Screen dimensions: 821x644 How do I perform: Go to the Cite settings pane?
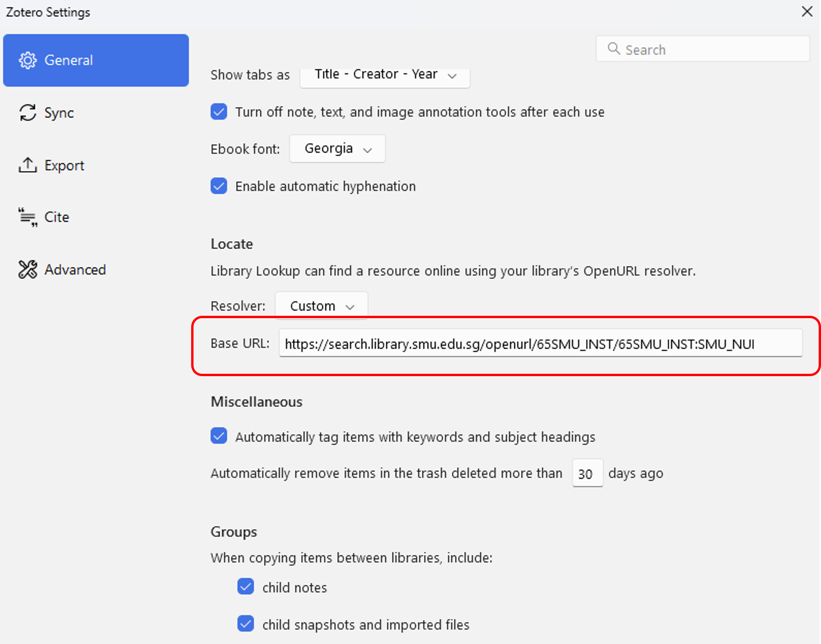[x=96, y=217]
